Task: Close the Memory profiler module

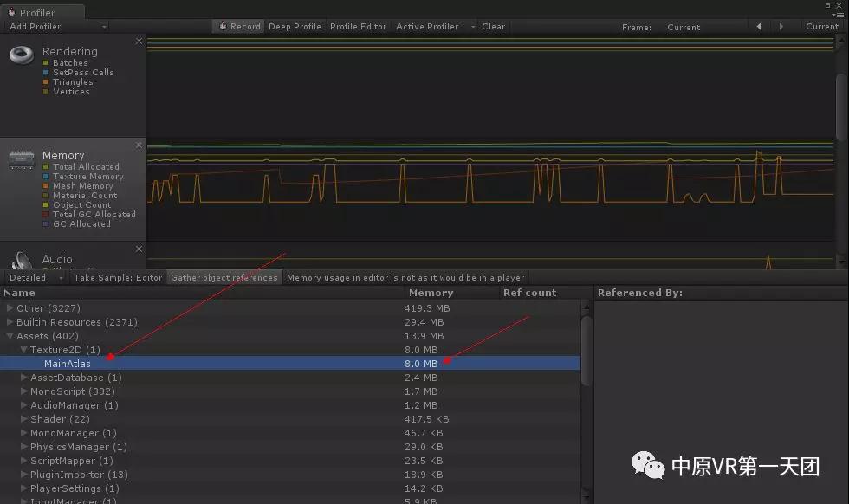Action: pos(139,145)
